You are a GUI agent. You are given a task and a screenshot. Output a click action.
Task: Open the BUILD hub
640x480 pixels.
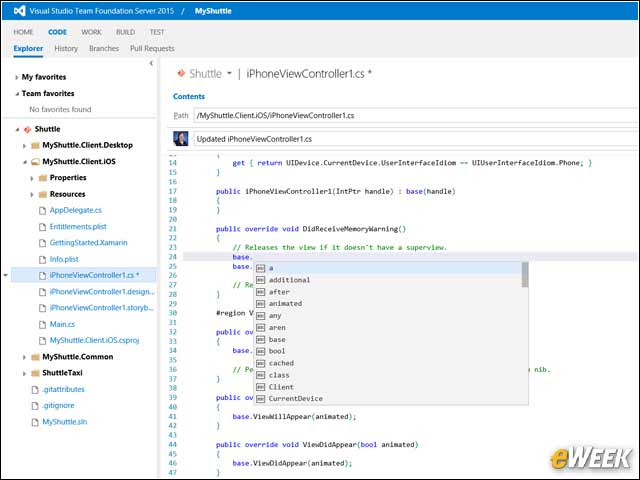(x=125, y=32)
